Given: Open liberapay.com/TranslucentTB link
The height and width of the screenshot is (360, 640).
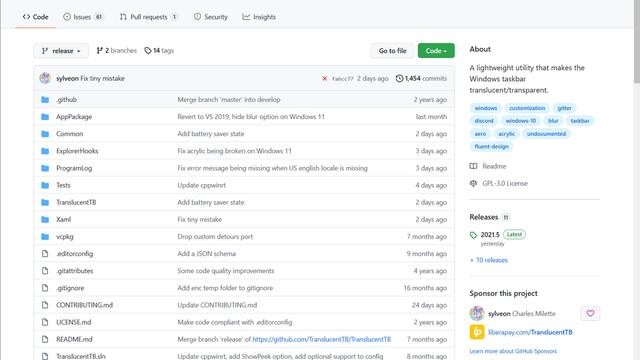Looking at the screenshot, I should (530, 332).
